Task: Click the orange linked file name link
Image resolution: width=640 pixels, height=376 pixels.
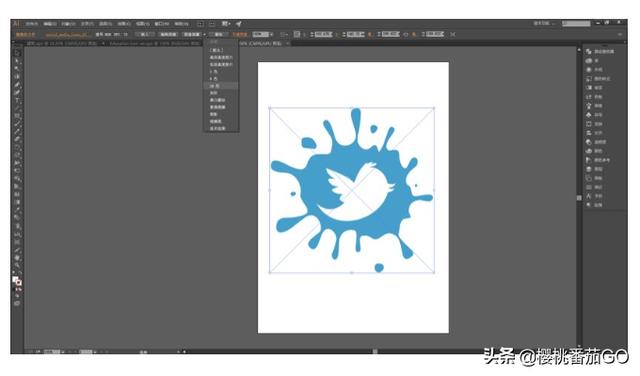Action: [x=67, y=35]
